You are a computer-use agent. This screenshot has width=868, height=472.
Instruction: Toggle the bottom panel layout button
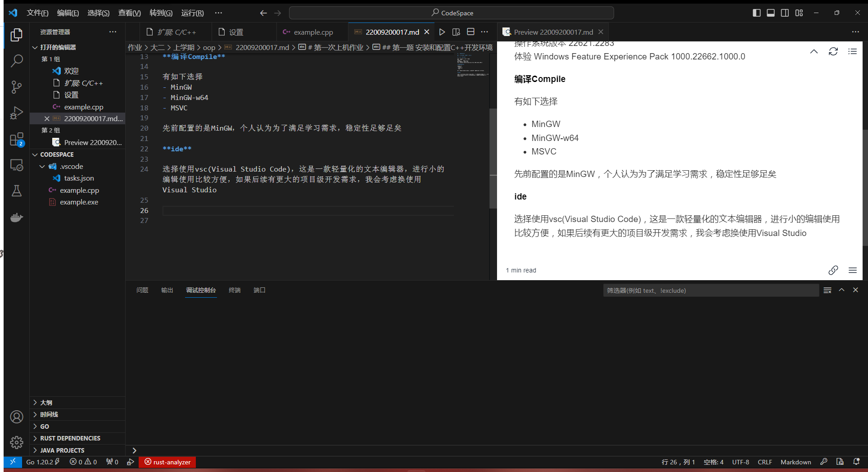click(771, 13)
